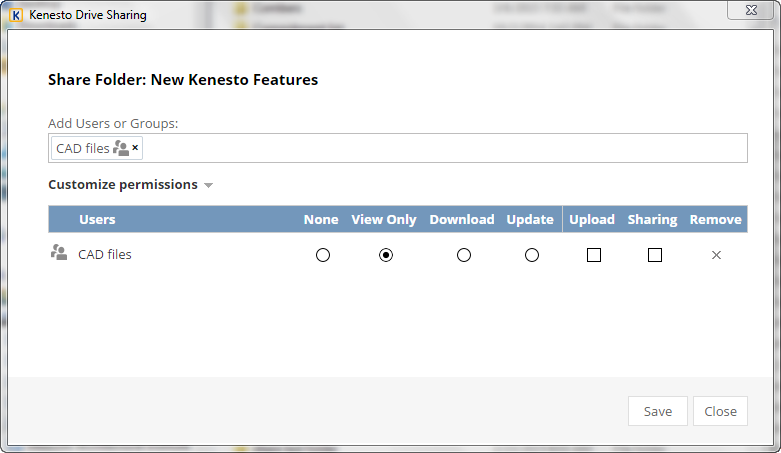781x453 pixels.
Task: Click CAD files name in users table
Action: 105,255
